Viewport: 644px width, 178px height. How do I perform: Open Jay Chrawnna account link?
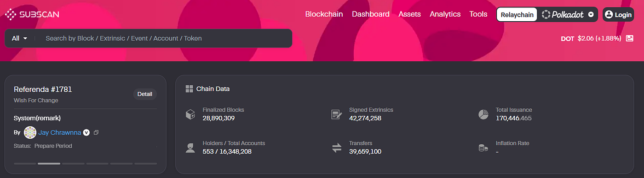60,132
